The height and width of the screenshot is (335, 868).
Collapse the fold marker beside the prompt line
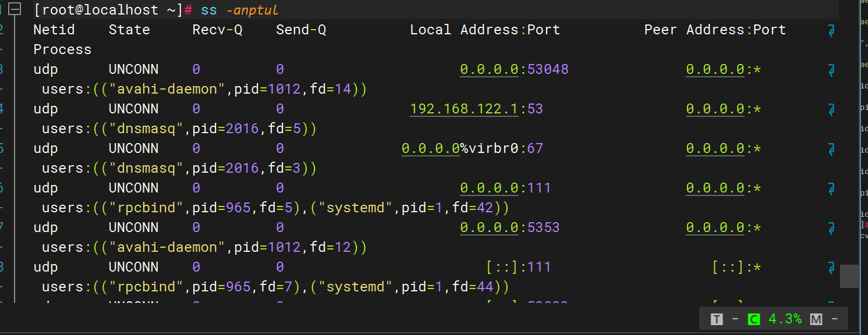coord(16,9)
